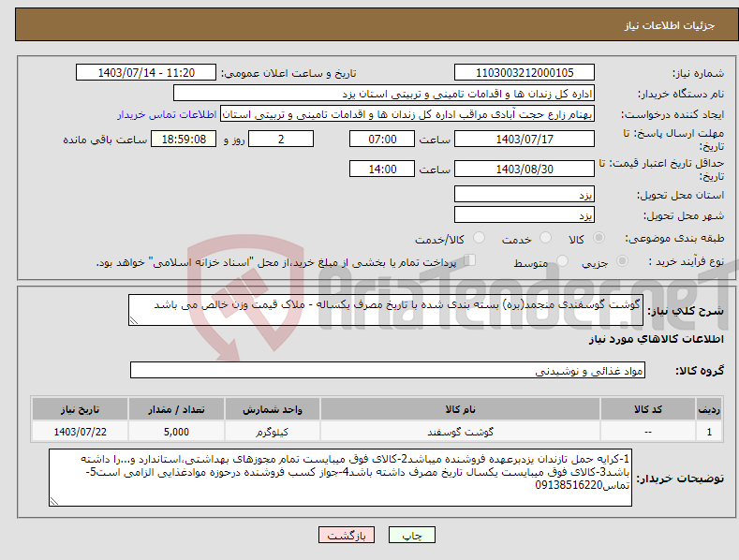Click the کد کالا column header

647,409
